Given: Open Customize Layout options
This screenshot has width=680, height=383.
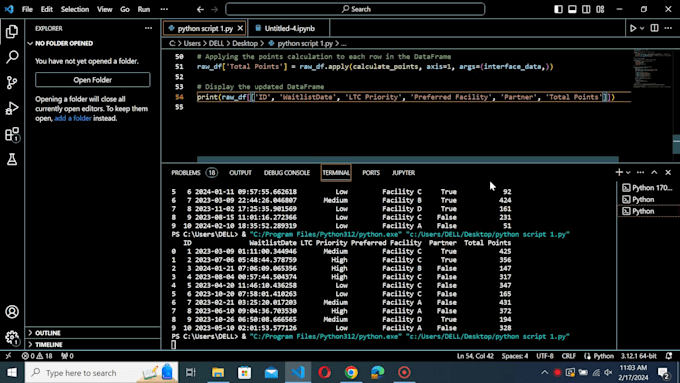Looking at the screenshot, I should 600,9.
